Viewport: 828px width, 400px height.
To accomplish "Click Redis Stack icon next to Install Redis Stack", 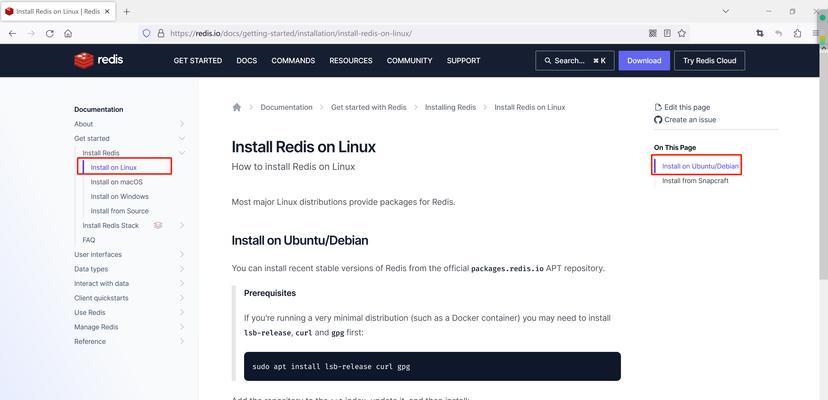I will tap(158, 225).
